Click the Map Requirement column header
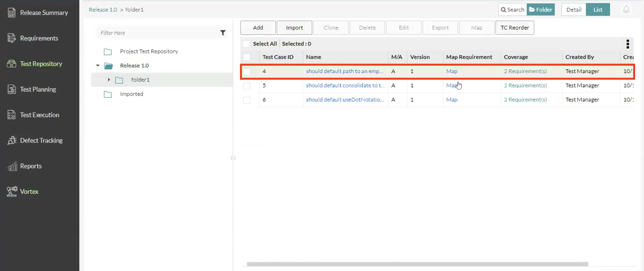Screen dimensions: 644x271 pos(469,57)
